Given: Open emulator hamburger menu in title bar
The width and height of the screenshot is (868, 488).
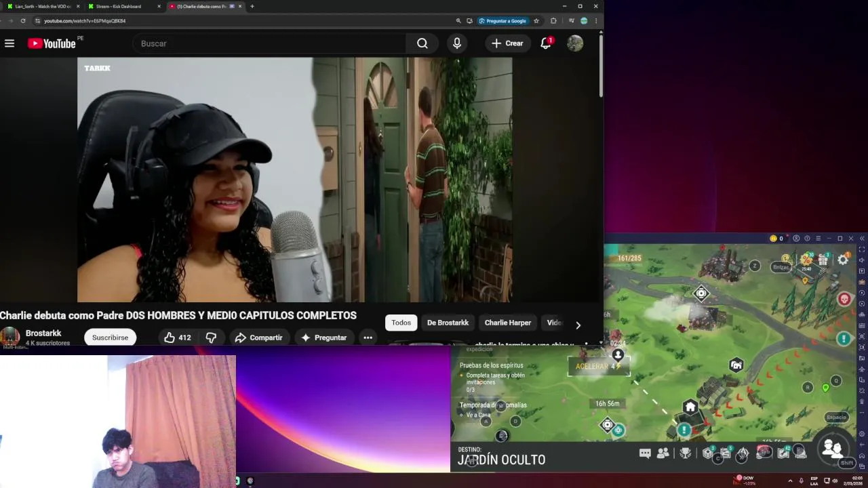Looking at the screenshot, I should (x=818, y=239).
